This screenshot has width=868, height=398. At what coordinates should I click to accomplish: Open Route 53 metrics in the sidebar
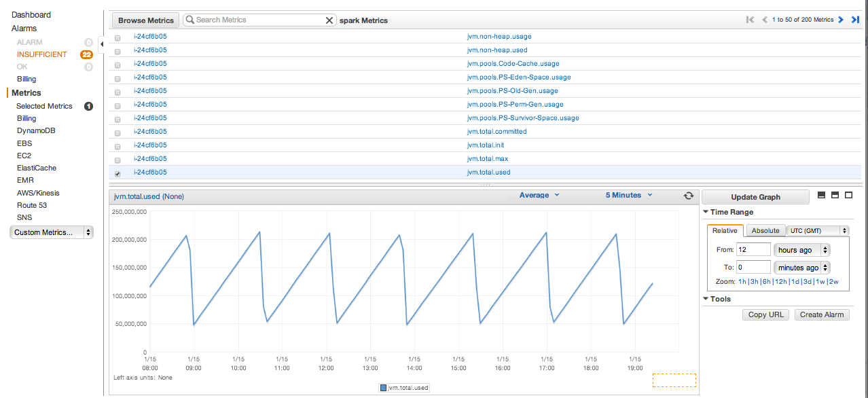[32, 205]
